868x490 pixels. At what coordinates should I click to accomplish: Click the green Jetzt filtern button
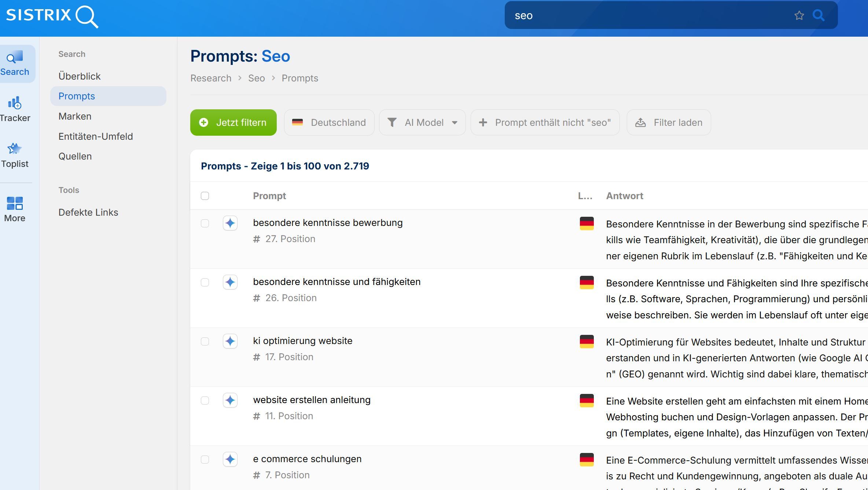233,122
